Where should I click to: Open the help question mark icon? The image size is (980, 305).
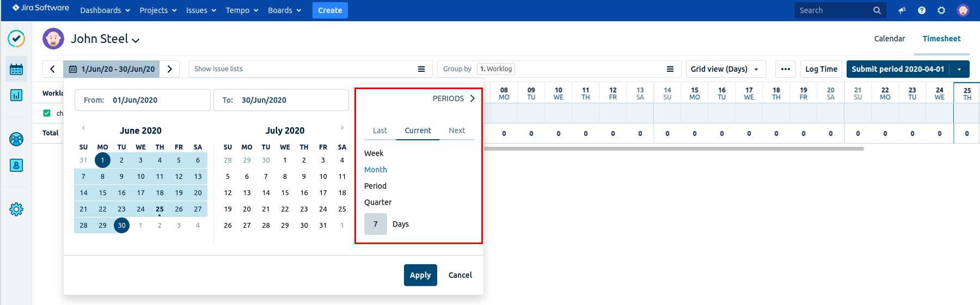922,10
